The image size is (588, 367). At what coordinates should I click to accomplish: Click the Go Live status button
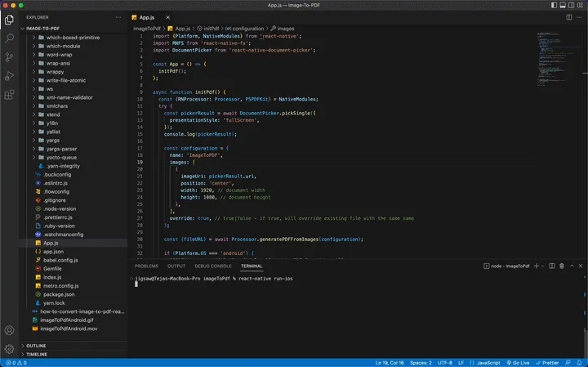(518, 363)
